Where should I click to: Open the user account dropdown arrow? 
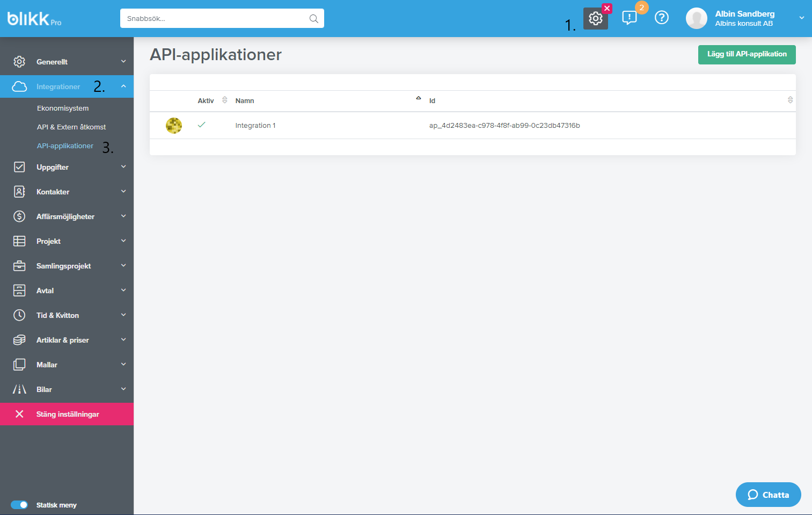point(802,18)
